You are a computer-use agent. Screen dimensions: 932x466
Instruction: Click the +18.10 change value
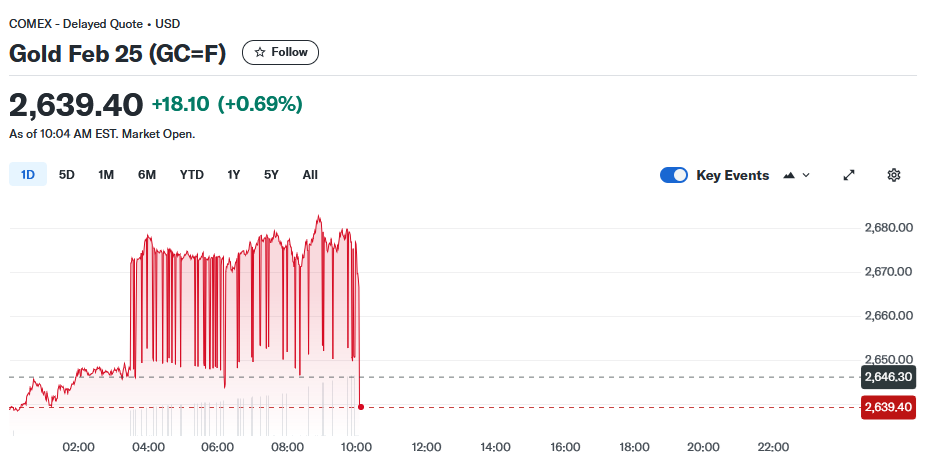tap(181, 105)
